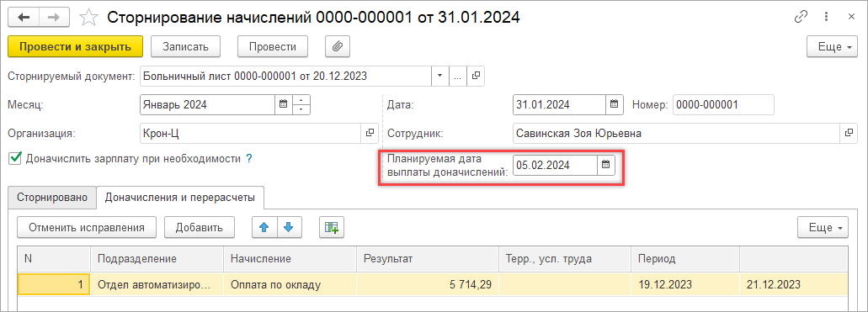Open the Организация Крон-Ц record
Image resolution: width=868 pixels, height=312 pixels.
(x=370, y=134)
